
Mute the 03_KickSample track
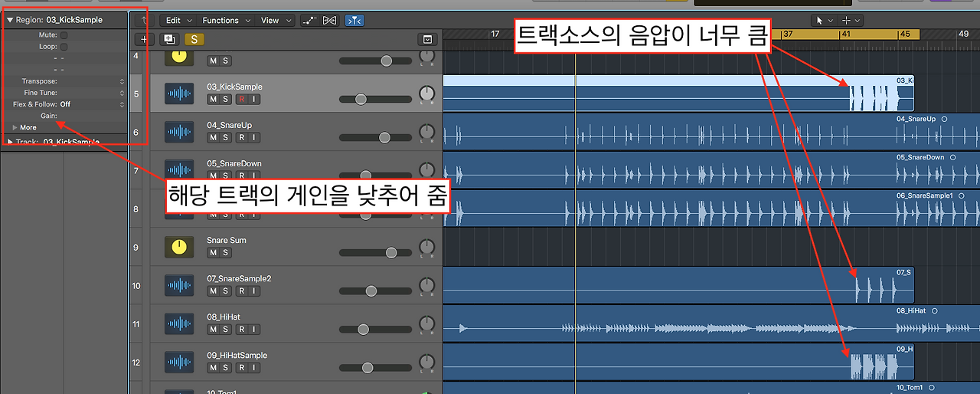tap(213, 100)
